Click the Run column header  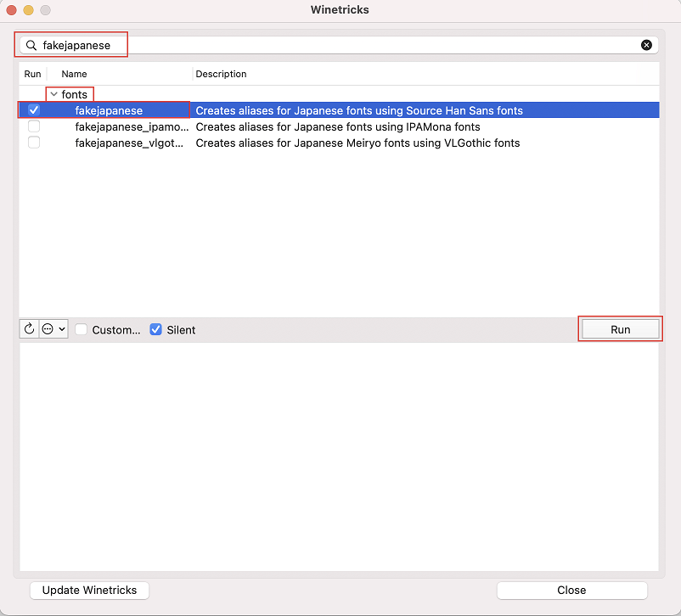[32, 74]
